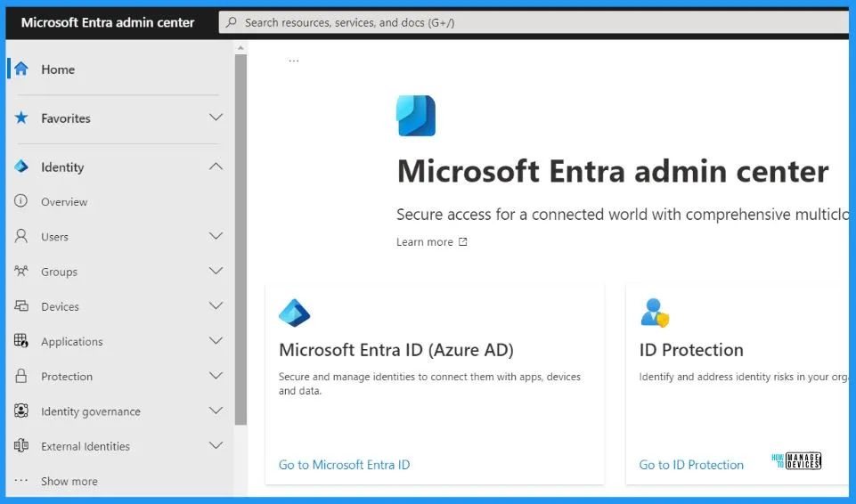Viewport: 856px width, 504px height.
Task: Click the Users person icon
Action: coord(20,236)
